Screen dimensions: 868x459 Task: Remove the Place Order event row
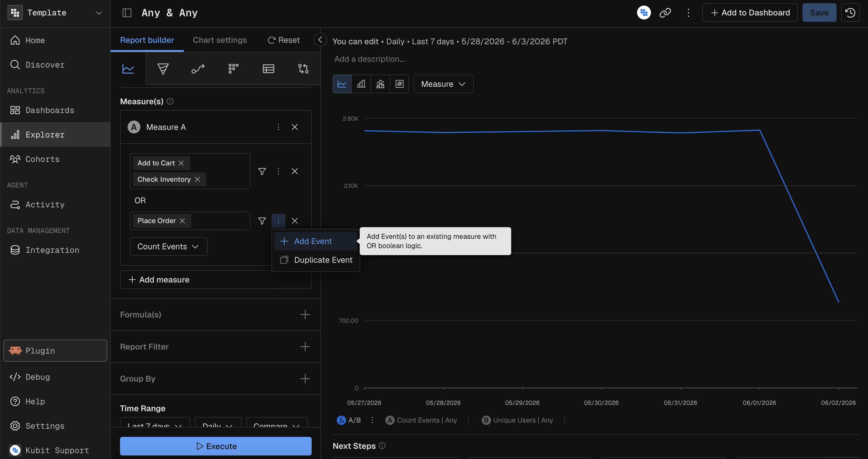(x=294, y=221)
